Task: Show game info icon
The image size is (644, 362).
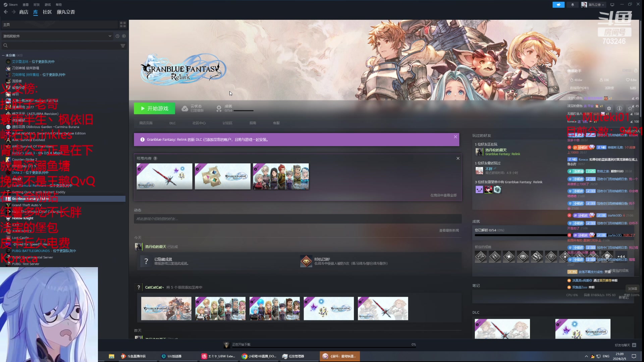Action: tap(620, 109)
